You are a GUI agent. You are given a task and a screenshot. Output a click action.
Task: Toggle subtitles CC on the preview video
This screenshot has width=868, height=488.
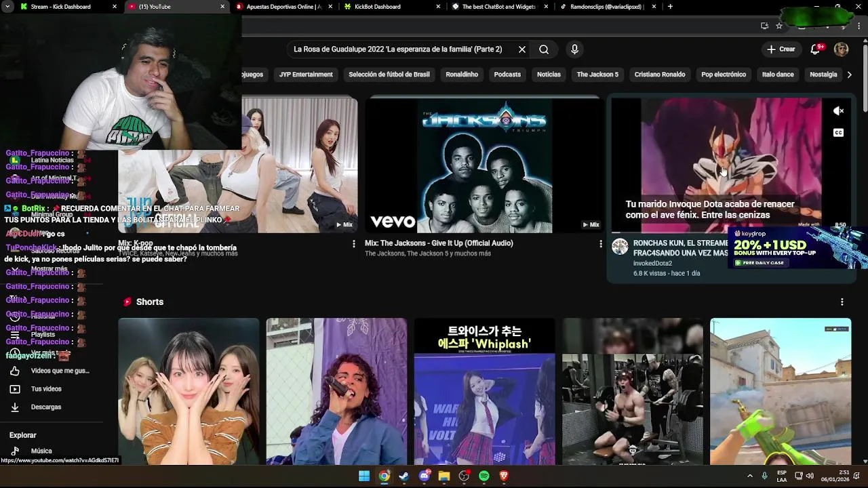(839, 133)
